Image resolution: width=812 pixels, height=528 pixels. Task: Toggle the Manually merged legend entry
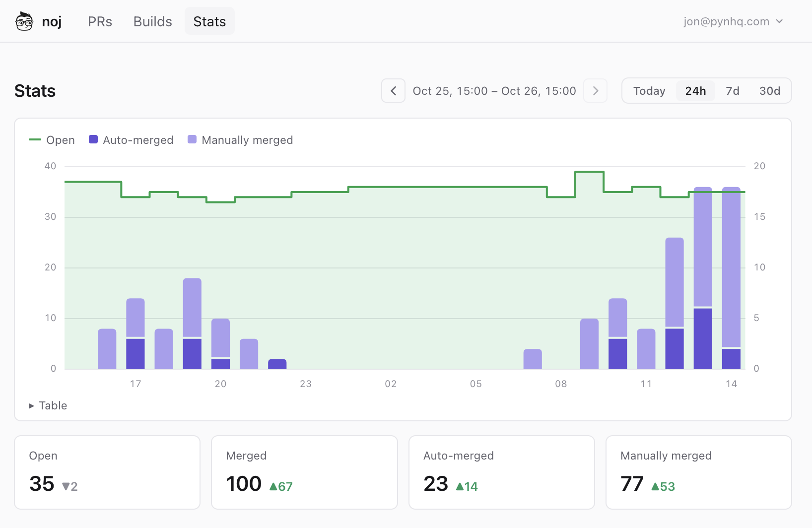coord(240,140)
